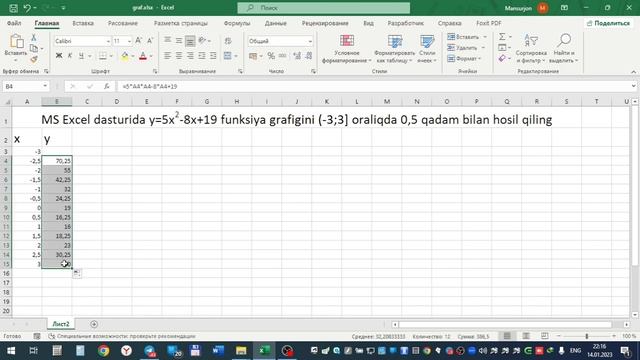The image size is (640, 360).
Task: Click the Conditional Formatting icon
Action: click(347, 41)
